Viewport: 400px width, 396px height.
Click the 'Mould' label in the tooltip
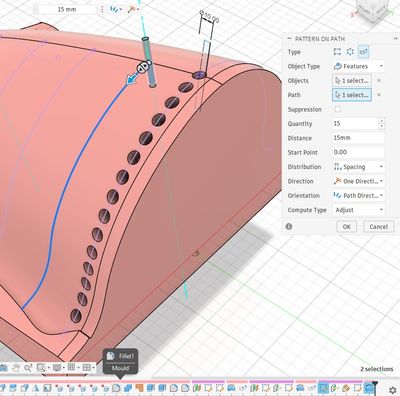pos(120,368)
